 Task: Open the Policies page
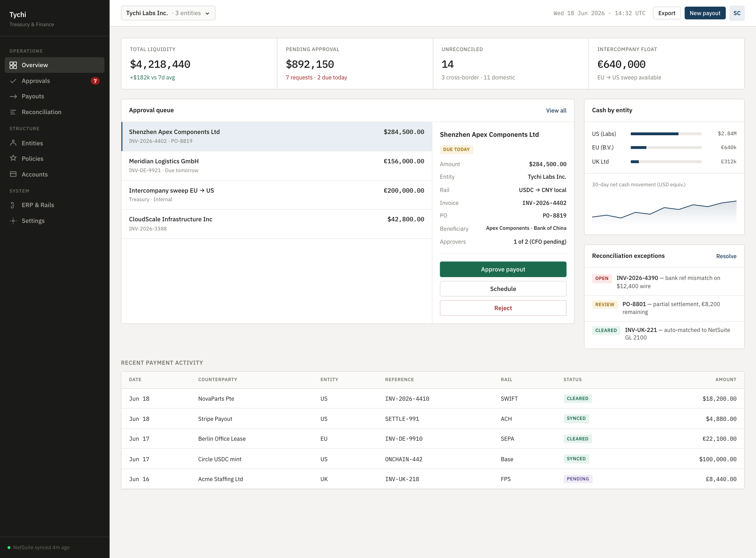point(55,158)
